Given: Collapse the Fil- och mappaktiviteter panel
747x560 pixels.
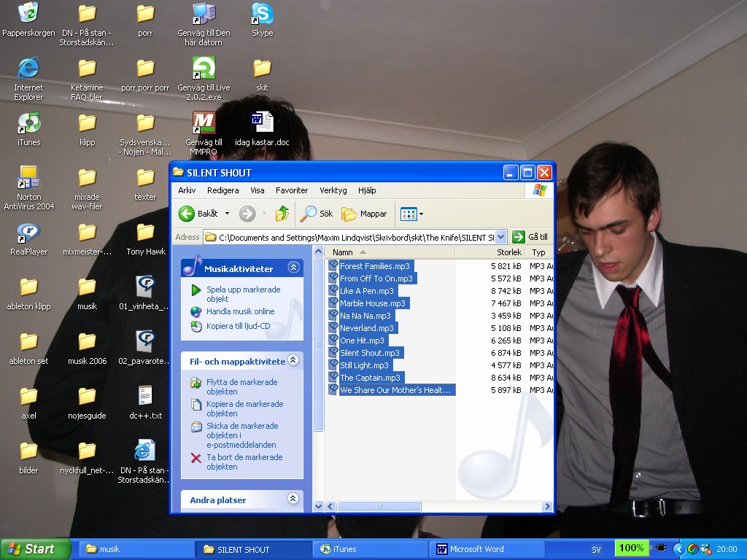Looking at the screenshot, I should coord(293,360).
